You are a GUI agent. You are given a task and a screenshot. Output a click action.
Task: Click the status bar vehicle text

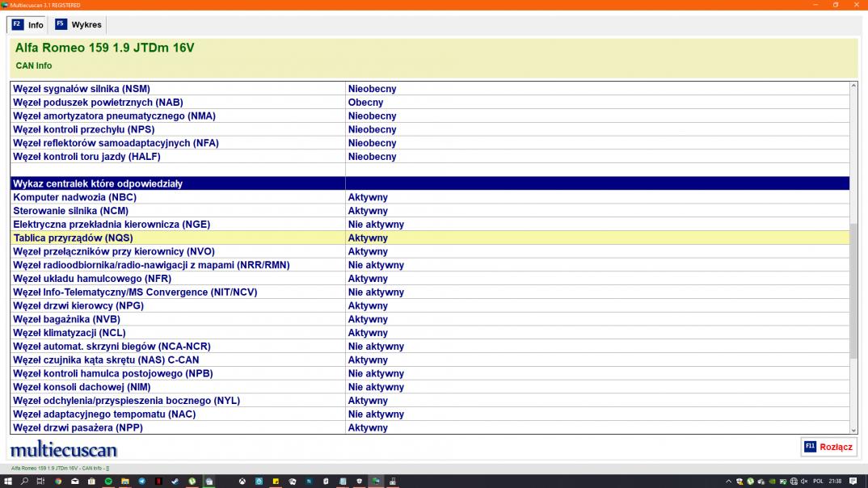pyautogui.click(x=61, y=468)
